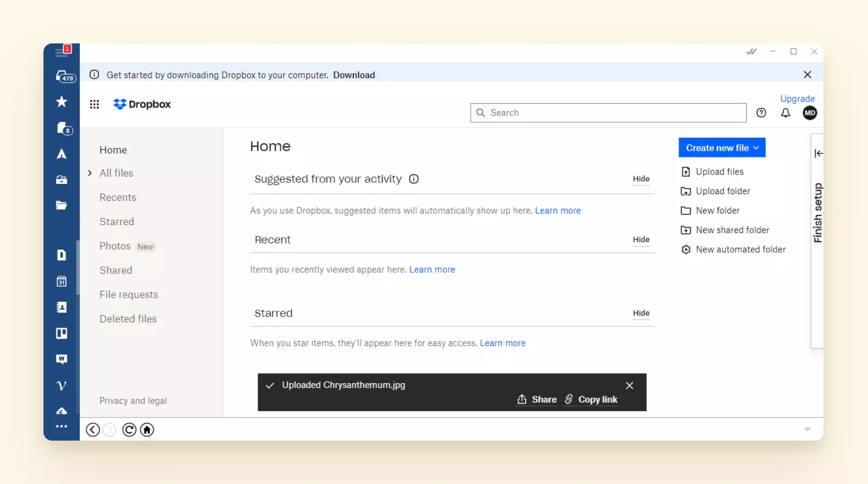Click the Download link in the banner
The height and width of the screenshot is (484, 868).
tap(354, 75)
